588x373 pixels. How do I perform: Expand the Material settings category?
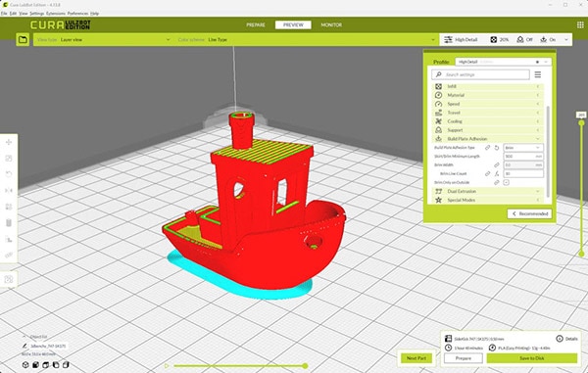[x=487, y=95]
